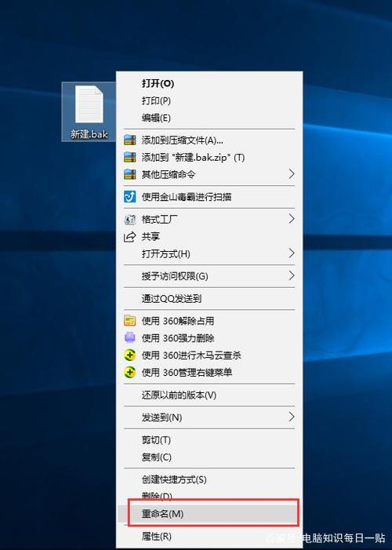Viewport: 392px width, 550px height.
Task: Choose 创建快捷方式(S)
Action: click(x=209, y=479)
